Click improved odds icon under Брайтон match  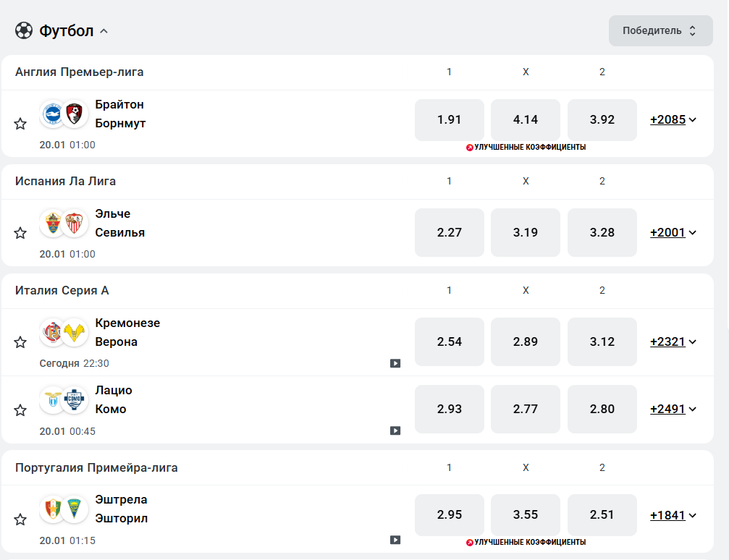click(469, 148)
